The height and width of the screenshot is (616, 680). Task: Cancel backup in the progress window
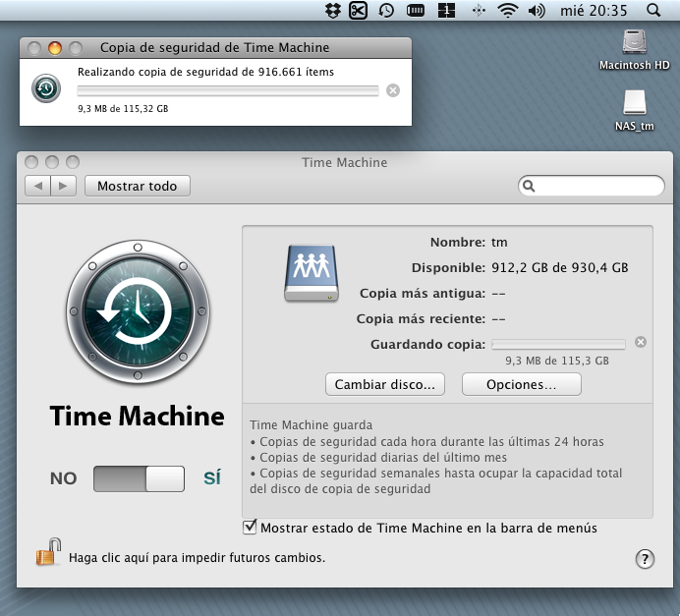pyautogui.click(x=393, y=90)
